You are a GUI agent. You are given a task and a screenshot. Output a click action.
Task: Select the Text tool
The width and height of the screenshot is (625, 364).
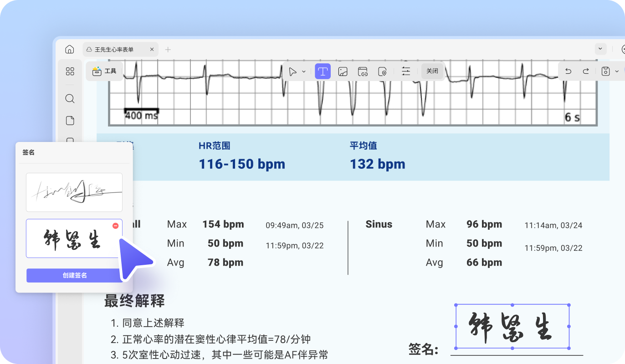(x=323, y=71)
